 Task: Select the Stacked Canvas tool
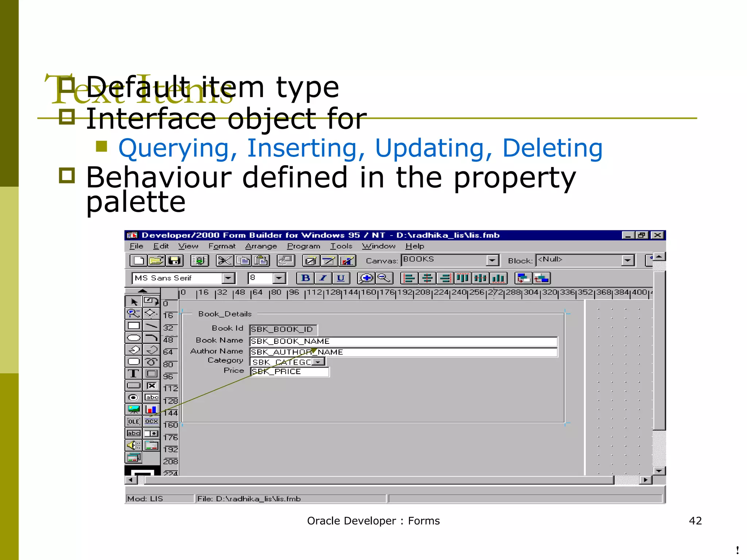(133, 457)
